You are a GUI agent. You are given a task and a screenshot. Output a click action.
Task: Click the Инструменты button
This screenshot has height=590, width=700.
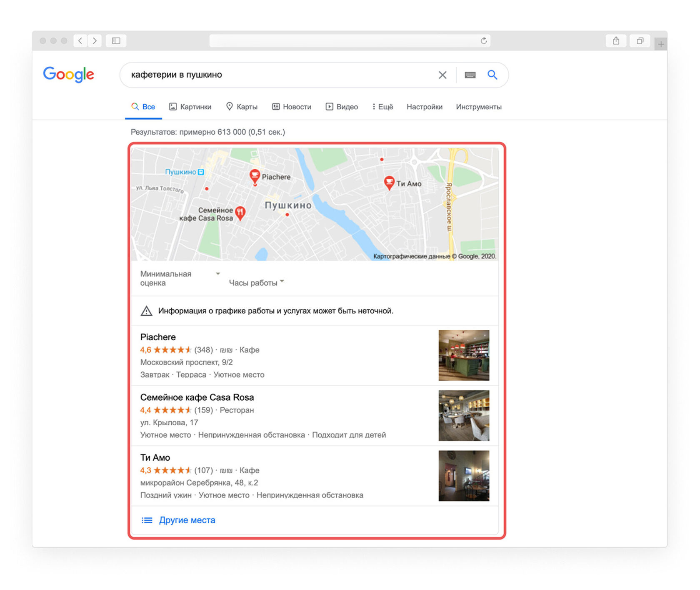pos(478,107)
